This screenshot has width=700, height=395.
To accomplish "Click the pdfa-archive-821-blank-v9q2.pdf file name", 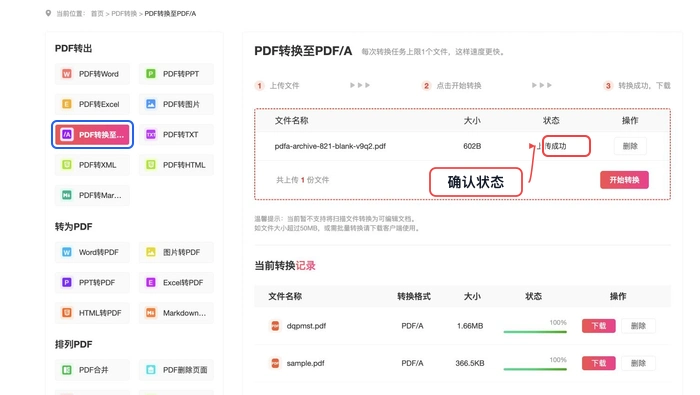I will tap(330, 146).
